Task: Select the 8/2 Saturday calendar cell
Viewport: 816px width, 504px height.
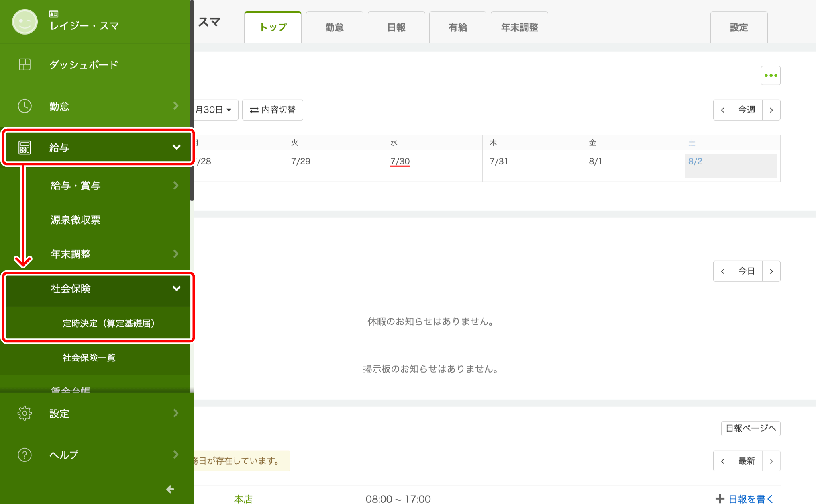Action: (730, 166)
